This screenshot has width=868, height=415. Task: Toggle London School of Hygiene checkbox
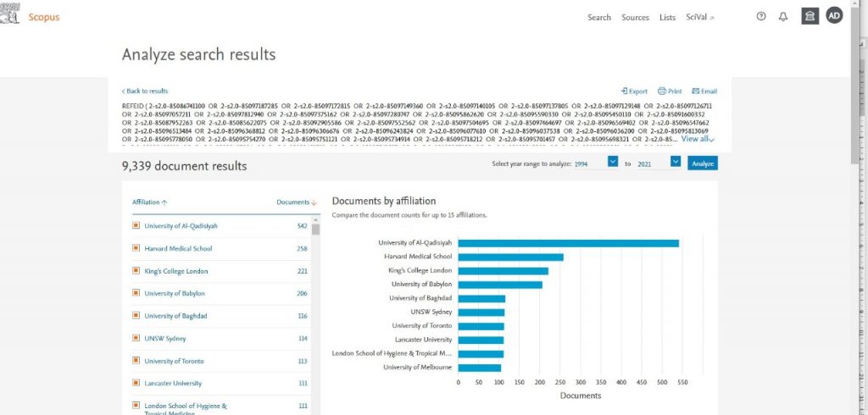[136, 405]
